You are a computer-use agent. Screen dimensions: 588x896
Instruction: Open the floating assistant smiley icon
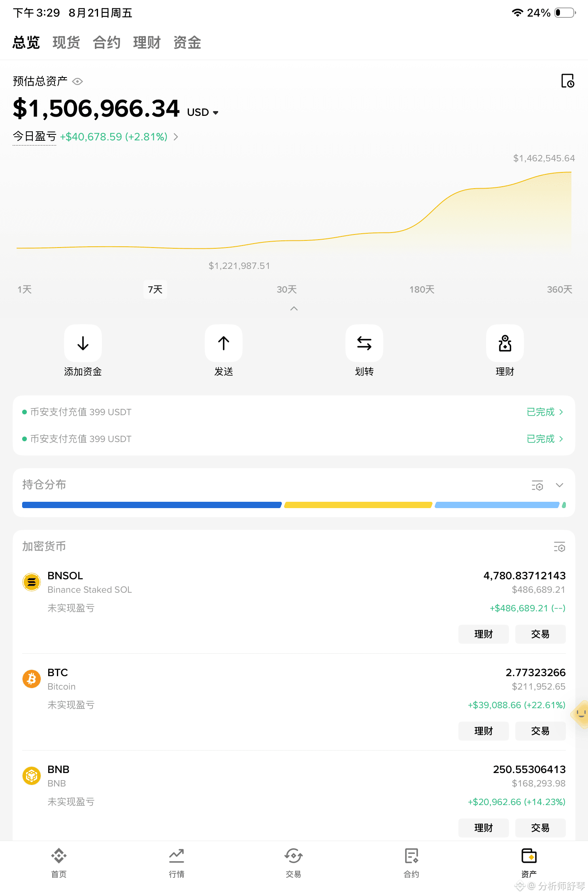tap(580, 714)
